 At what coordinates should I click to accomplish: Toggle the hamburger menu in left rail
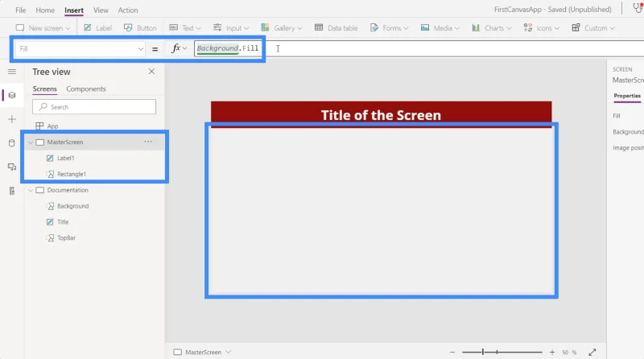click(12, 72)
